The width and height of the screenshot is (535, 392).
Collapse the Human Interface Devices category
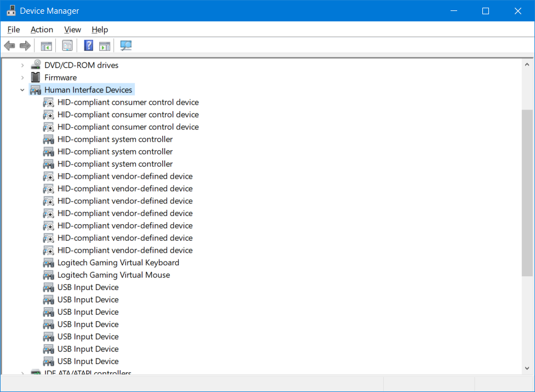click(x=22, y=90)
